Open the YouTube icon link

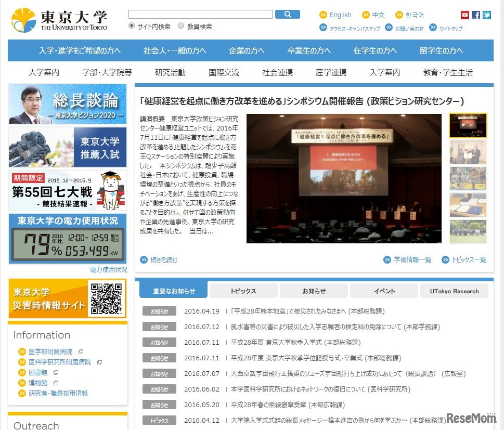pyautogui.click(x=465, y=15)
